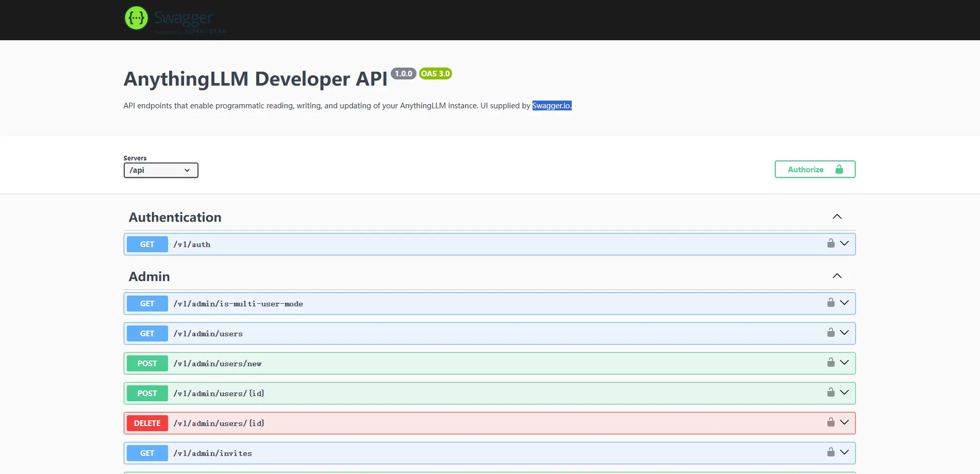Click GET badge on /v1/admin/is-multi-user-mode

click(147, 304)
